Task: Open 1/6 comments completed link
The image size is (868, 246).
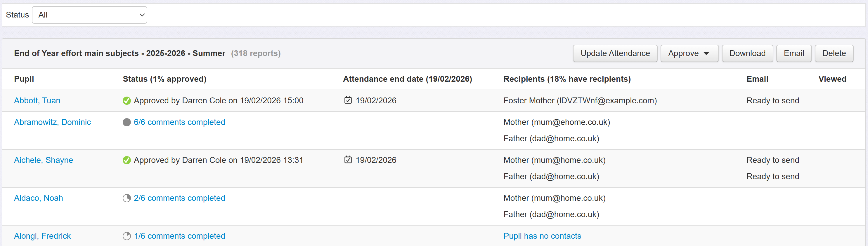Action: tap(179, 236)
